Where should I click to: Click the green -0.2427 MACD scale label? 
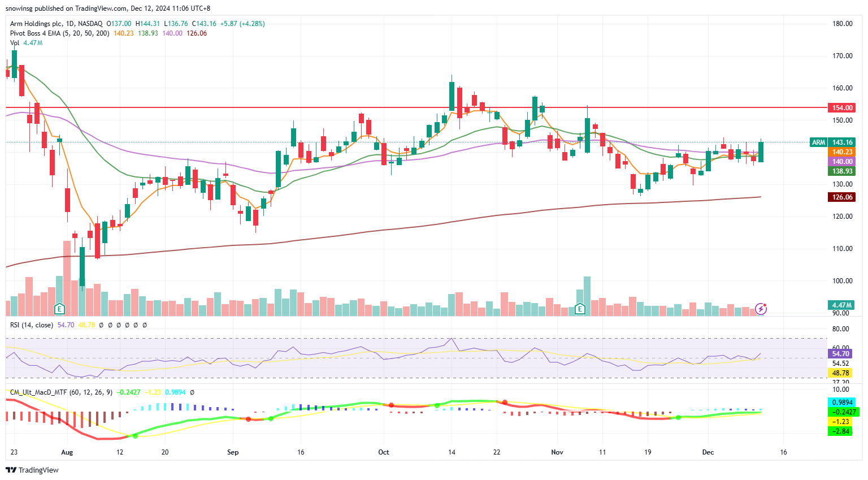(x=843, y=412)
